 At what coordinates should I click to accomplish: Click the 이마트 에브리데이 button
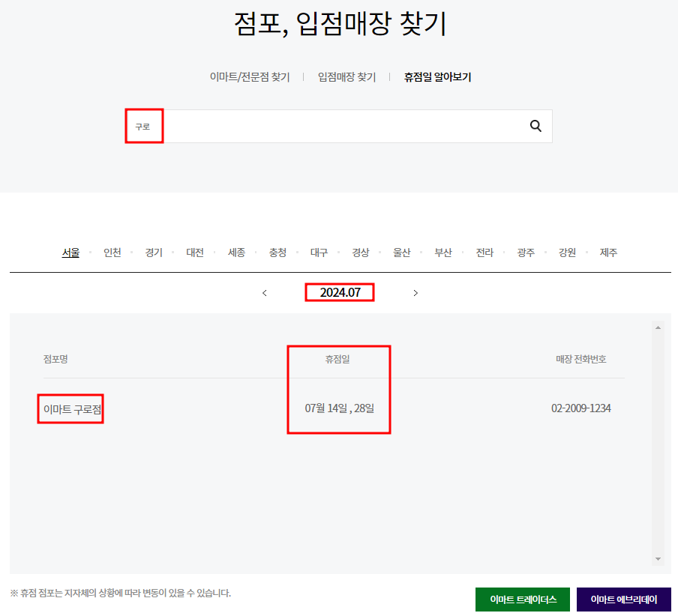[x=623, y=599]
